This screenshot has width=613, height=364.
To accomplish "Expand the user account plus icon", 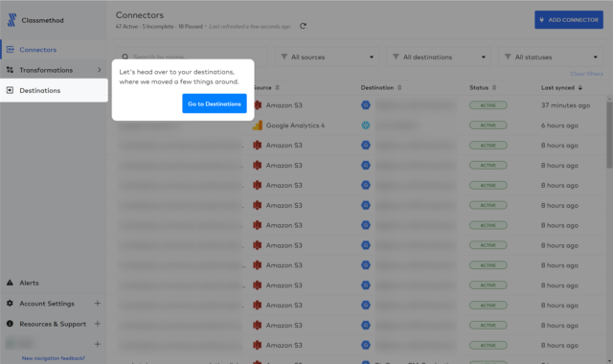I will (98, 344).
